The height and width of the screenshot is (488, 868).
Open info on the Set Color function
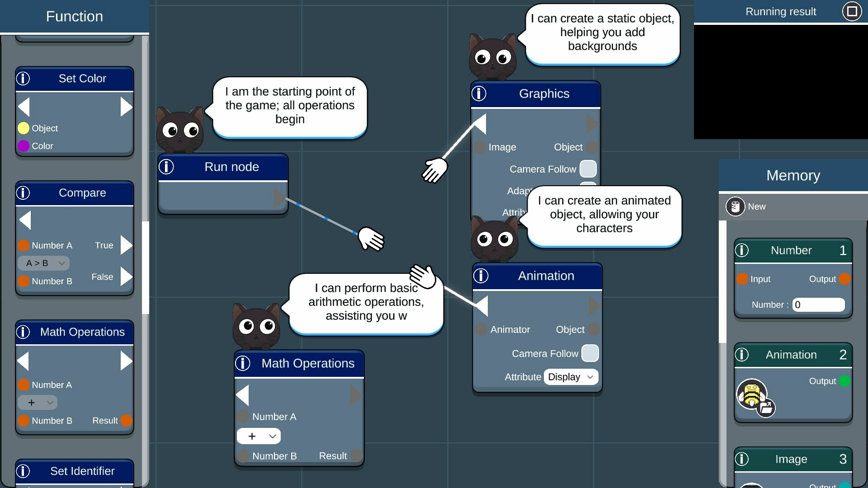click(23, 78)
